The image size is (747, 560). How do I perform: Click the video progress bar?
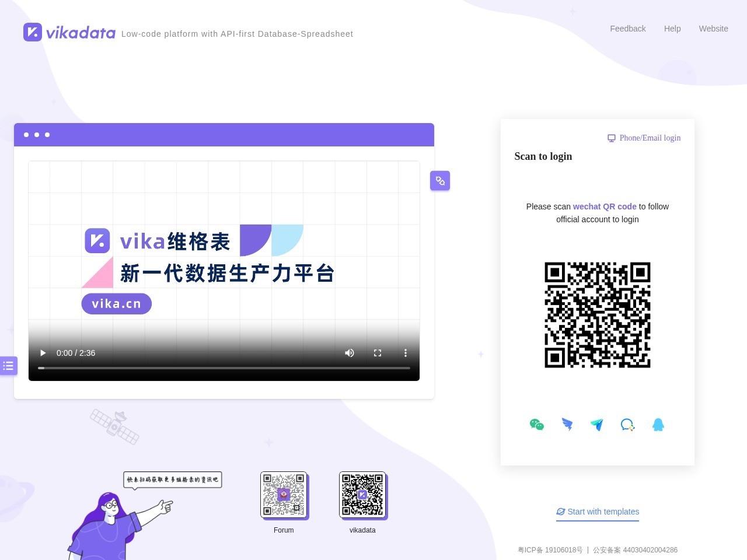(224, 368)
